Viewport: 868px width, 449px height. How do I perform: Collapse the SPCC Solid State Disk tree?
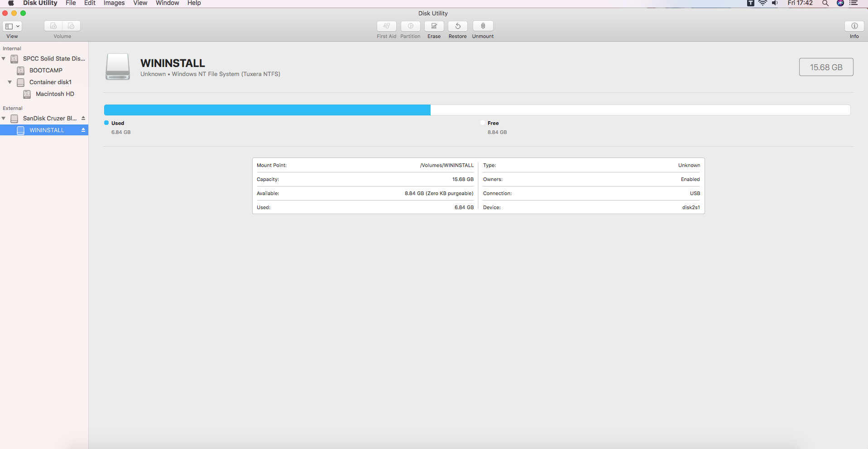tap(4, 59)
